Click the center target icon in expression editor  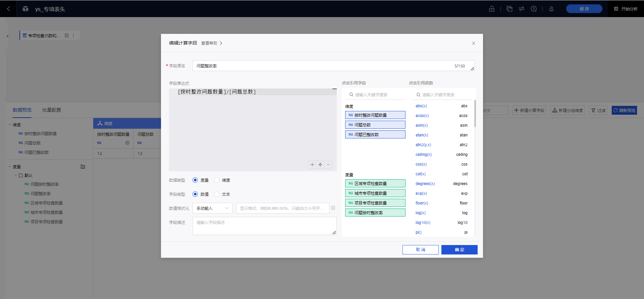[x=320, y=165]
